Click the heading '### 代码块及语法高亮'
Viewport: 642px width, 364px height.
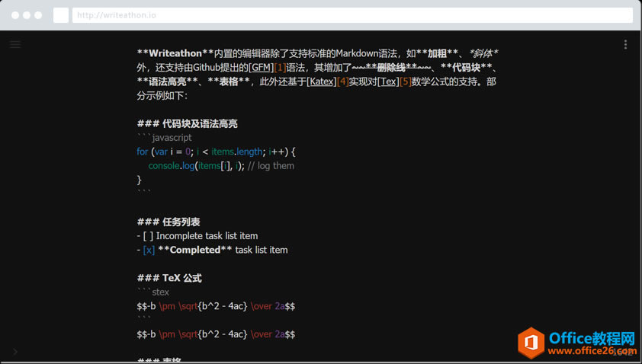click(187, 124)
